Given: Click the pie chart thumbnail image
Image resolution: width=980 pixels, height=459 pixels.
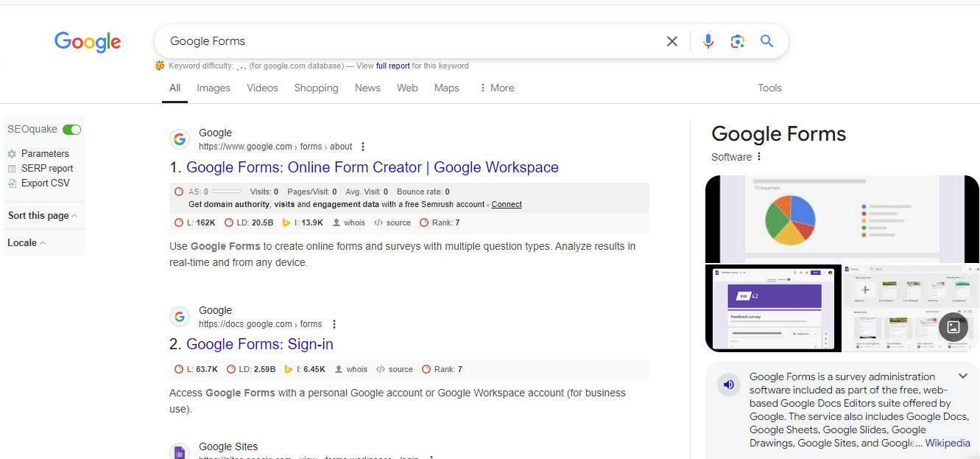Looking at the screenshot, I should click(842, 219).
